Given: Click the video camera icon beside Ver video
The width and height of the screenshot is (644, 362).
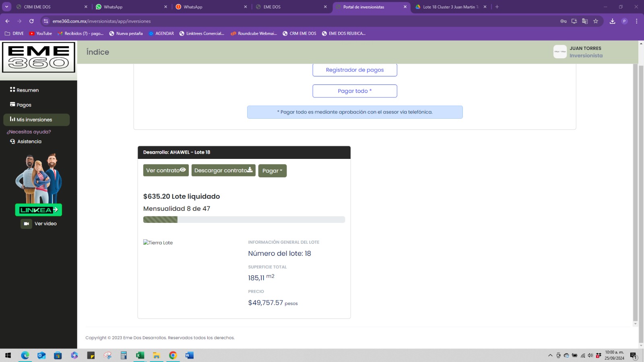Looking at the screenshot, I should [x=26, y=224].
